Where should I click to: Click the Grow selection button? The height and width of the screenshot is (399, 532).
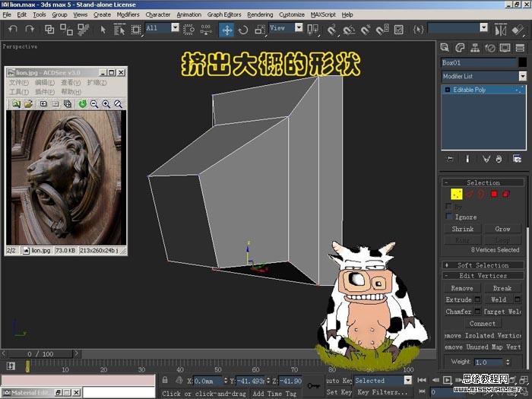click(502, 229)
